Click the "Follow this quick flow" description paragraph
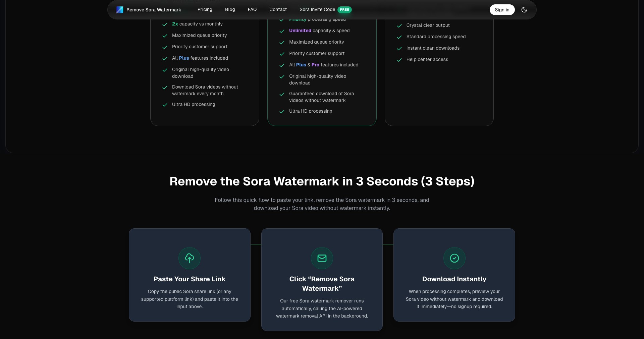This screenshot has width=644, height=339. coord(322,204)
